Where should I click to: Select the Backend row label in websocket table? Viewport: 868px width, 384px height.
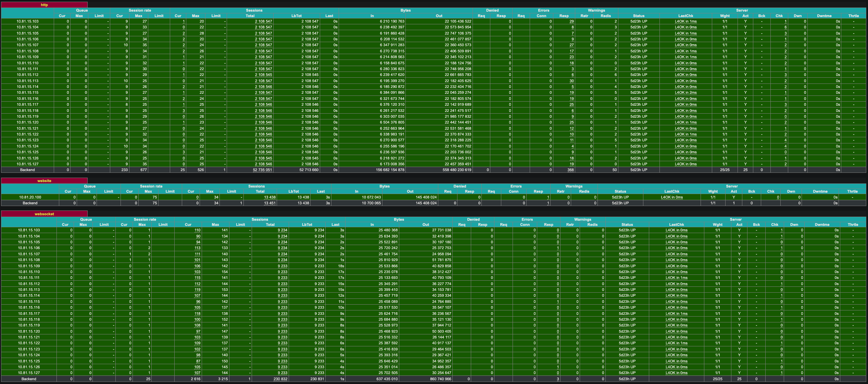click(29, 379)
